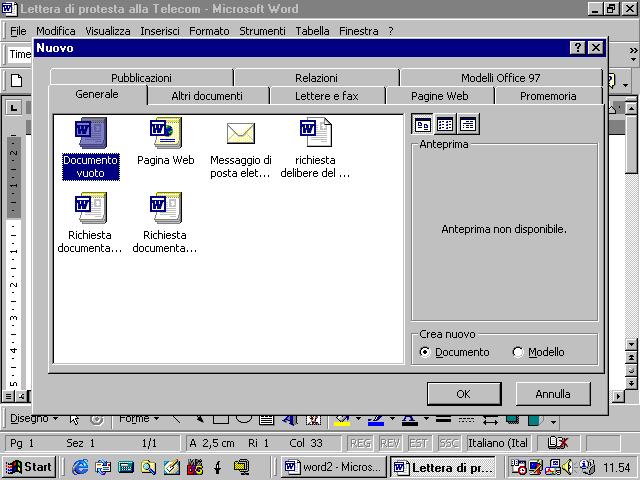
Task: Select the Modello radio button
Action: pyautogui.click(x=518, y=352)
